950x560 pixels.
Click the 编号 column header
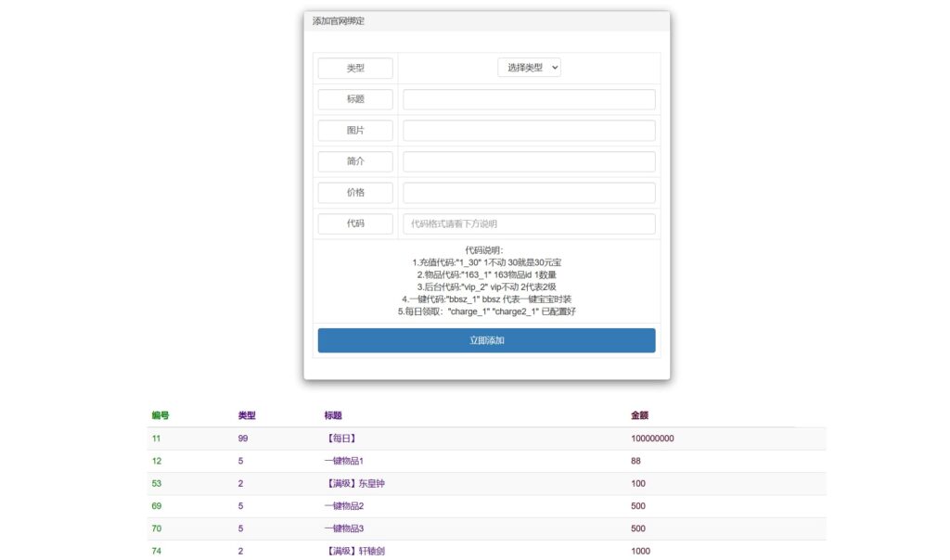point(160,415)
